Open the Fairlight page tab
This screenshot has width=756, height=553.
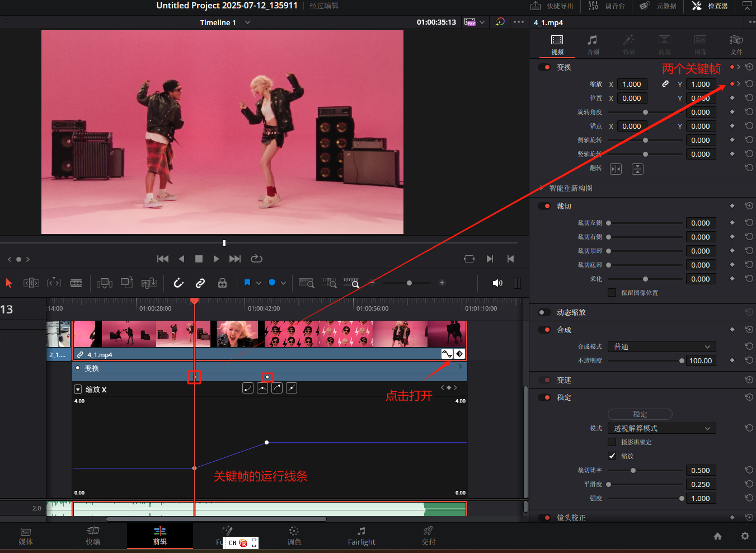pos(361,536)
